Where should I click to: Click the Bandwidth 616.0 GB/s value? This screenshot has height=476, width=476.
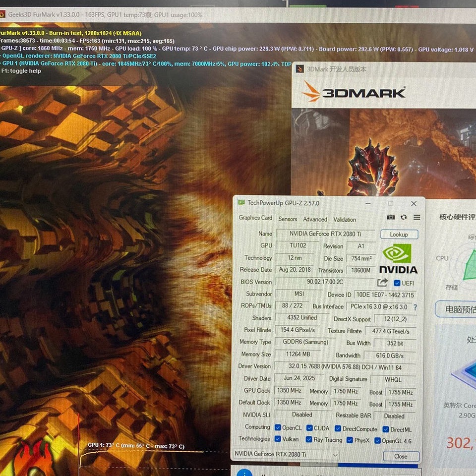pyautogui.click(x=390, y=356)
